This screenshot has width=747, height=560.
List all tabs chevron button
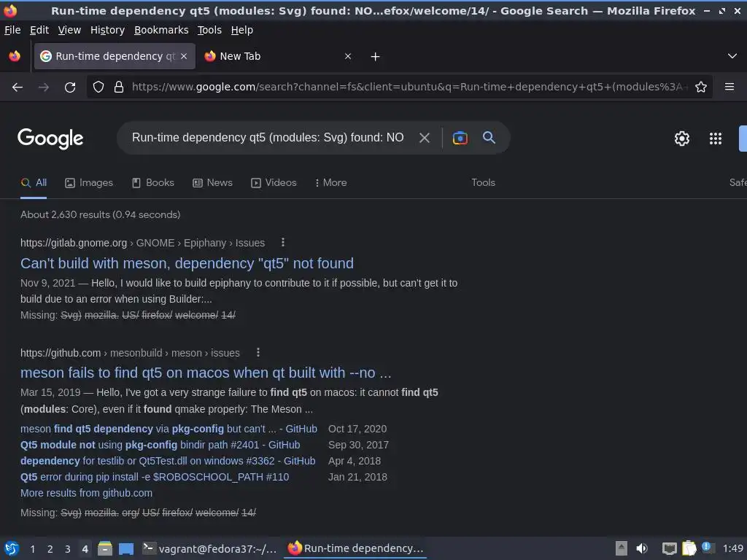pos(732,56)
